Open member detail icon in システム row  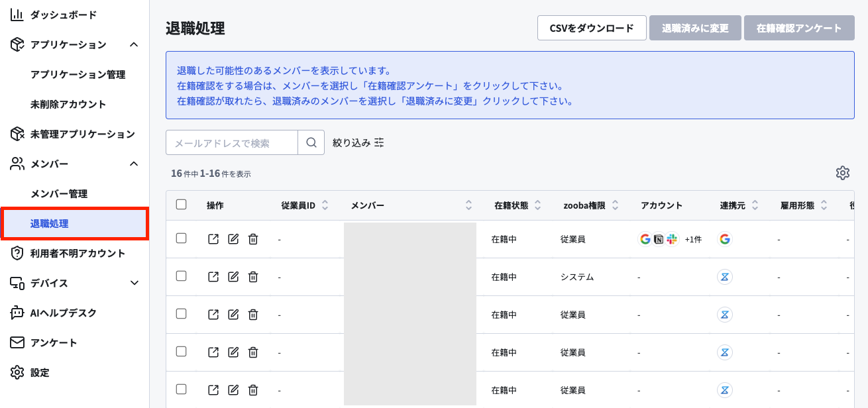tap(213, 277)
